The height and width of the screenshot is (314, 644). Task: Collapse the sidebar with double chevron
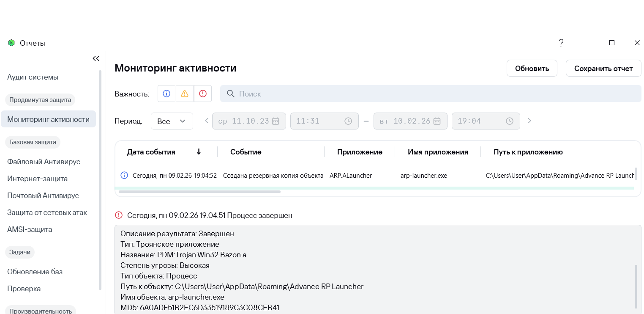pyautogui.click(x=96, y=58)
